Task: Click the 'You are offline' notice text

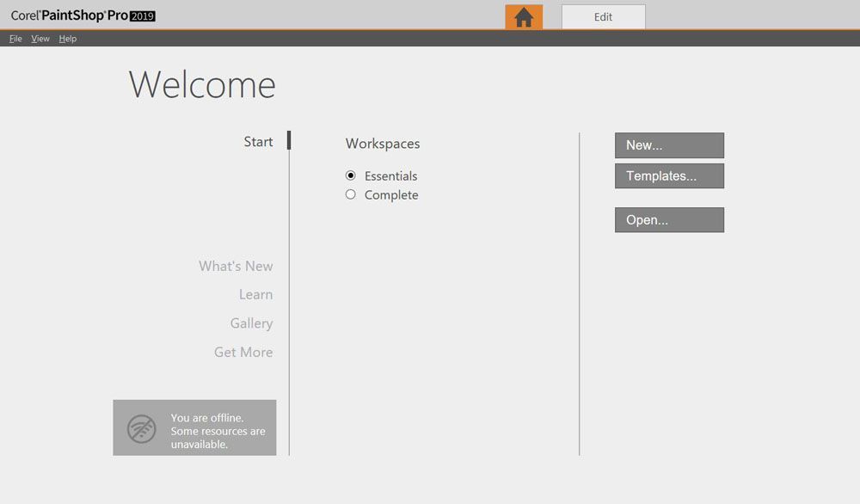Action: pyautogui.click(x=218, y=431)
